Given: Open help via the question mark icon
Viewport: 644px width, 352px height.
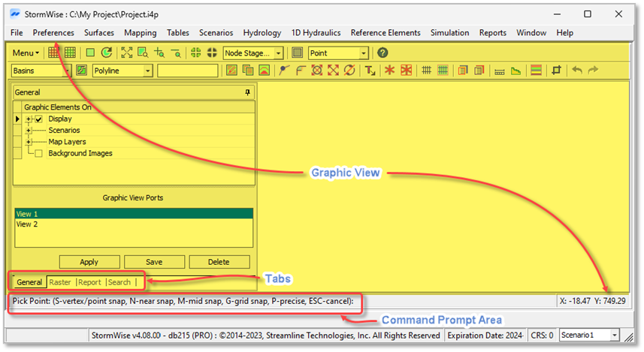Looking at the screenshot, I should coord(382,53).
